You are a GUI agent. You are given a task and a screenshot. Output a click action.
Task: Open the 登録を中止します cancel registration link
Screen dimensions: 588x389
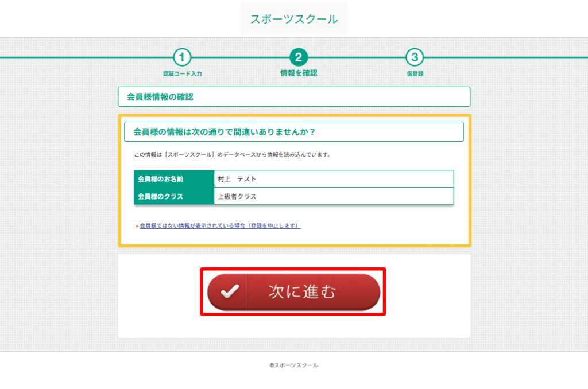(x=220, y=225)
